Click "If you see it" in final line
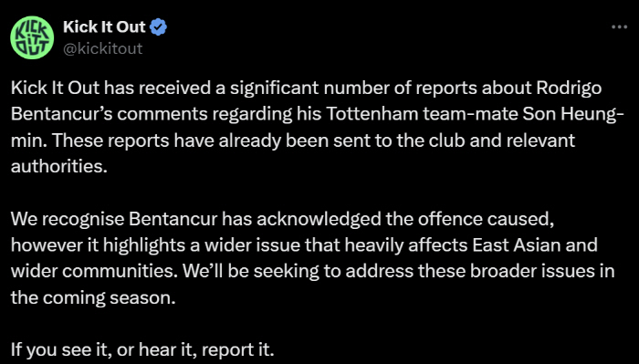This screenshot has width=639, height=364. (x=61, y=349)
